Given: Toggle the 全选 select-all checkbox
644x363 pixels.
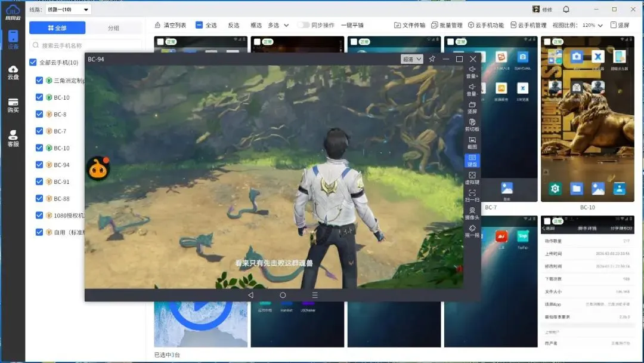Looking at the screenshot, I should tap(199, 25).
